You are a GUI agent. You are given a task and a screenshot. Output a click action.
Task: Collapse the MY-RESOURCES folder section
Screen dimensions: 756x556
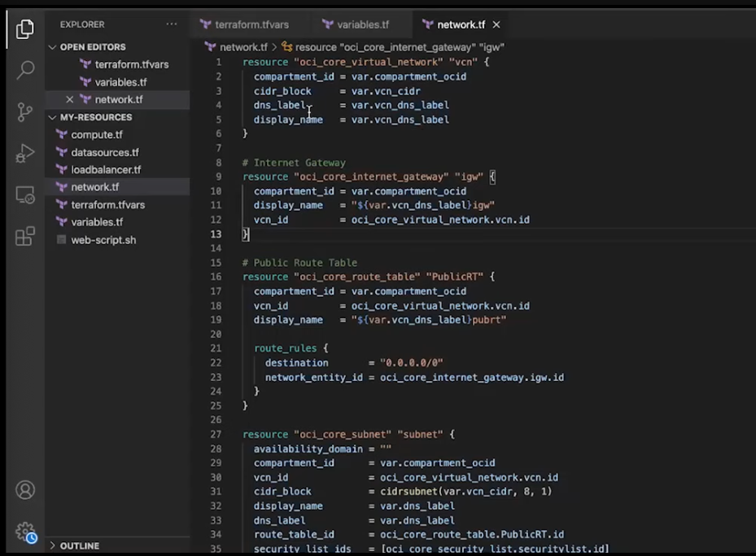pyautogui.click(x=95, y=117)
